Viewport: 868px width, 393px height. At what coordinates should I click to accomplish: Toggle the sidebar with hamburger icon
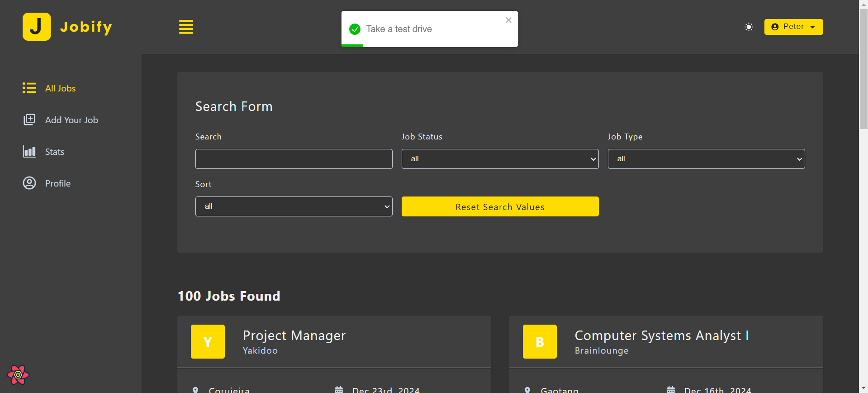click(186, 27)
